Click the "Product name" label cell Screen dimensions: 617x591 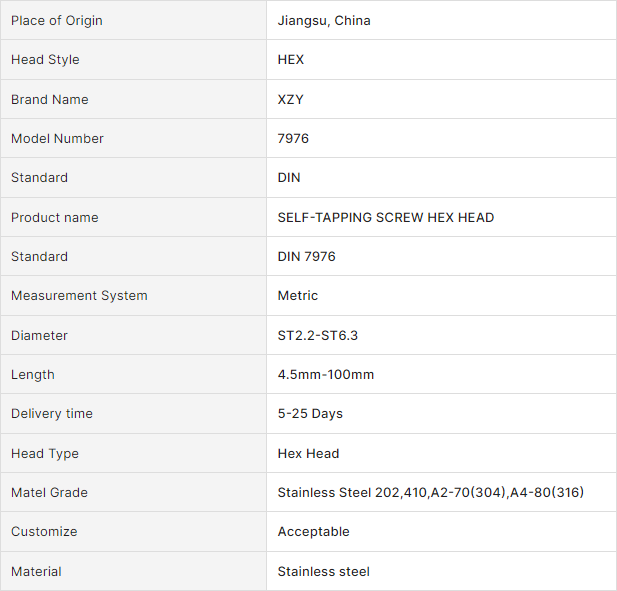55,218
